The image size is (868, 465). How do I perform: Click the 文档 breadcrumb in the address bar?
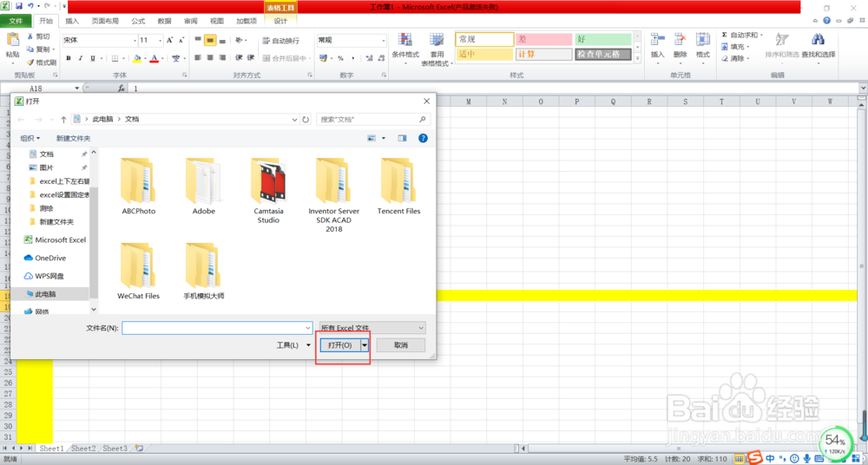point(132,119)
